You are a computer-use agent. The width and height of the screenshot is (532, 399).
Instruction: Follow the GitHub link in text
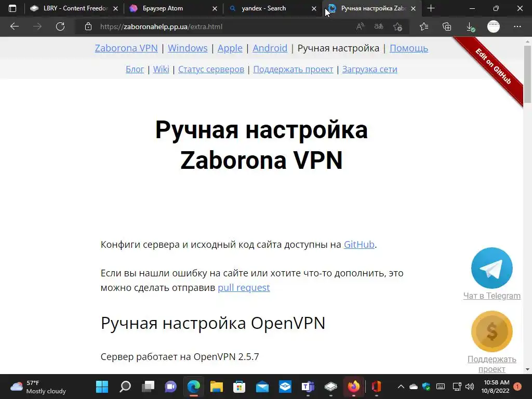coord(359,245)
